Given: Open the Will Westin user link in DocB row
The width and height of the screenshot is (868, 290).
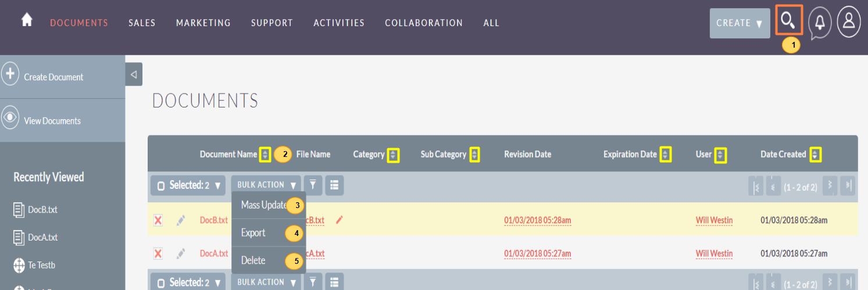Looking at the screenshot, I should (714, 220).
